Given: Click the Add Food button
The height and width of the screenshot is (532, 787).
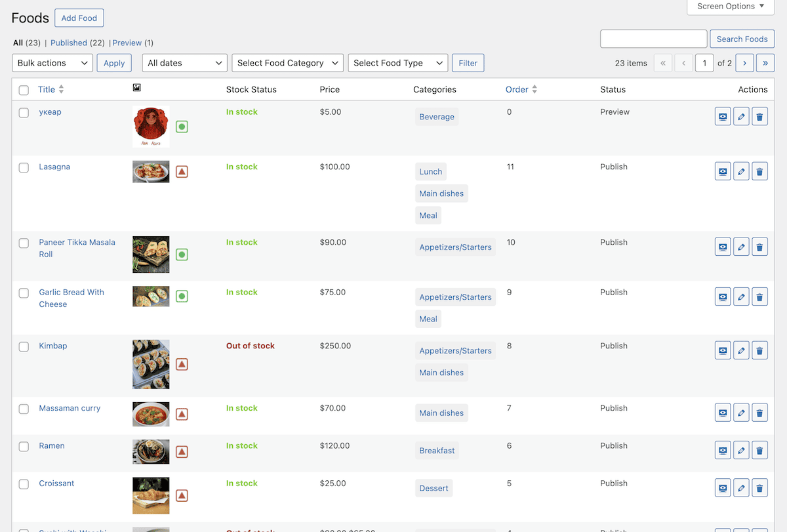Looking at the screenshot, I should point(79,18).
